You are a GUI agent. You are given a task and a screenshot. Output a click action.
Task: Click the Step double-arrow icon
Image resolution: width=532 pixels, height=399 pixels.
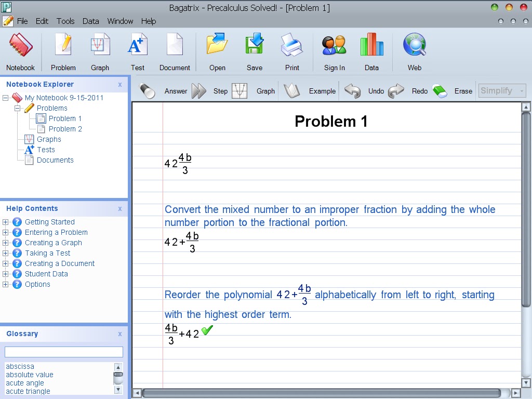point(199,91)
